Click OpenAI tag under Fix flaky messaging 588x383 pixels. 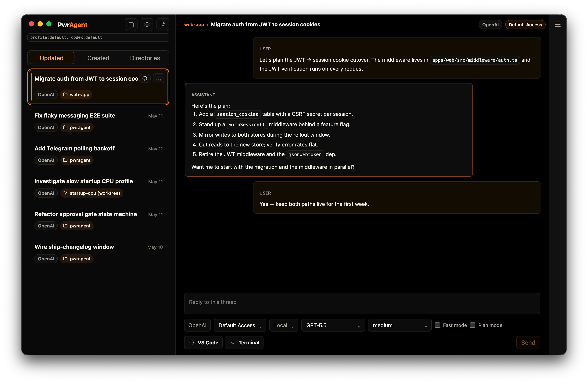click(46, 127)
